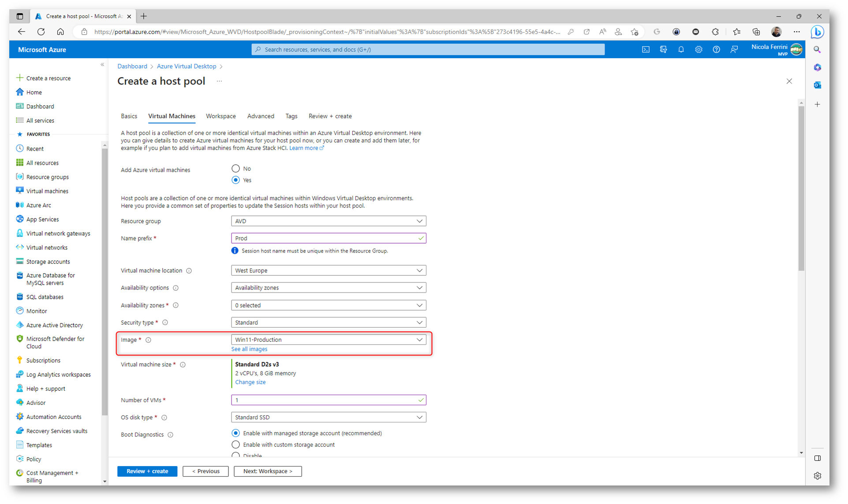The width and height of the screenshot is (848, 504).
Task: Open the OS disk type dropdown
Action: [328, 417]
